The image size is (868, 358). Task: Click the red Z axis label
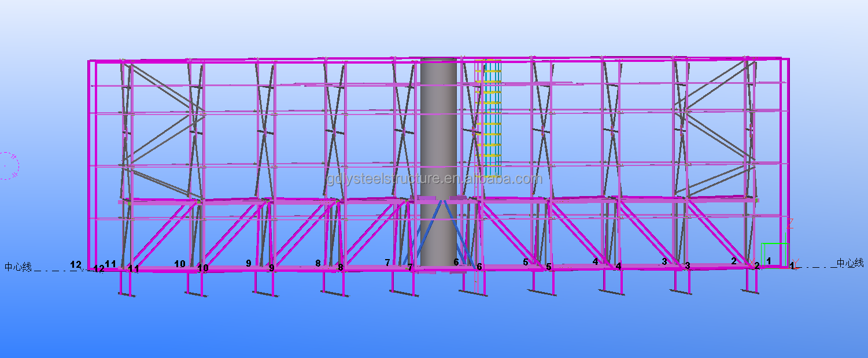click(790, 224)
